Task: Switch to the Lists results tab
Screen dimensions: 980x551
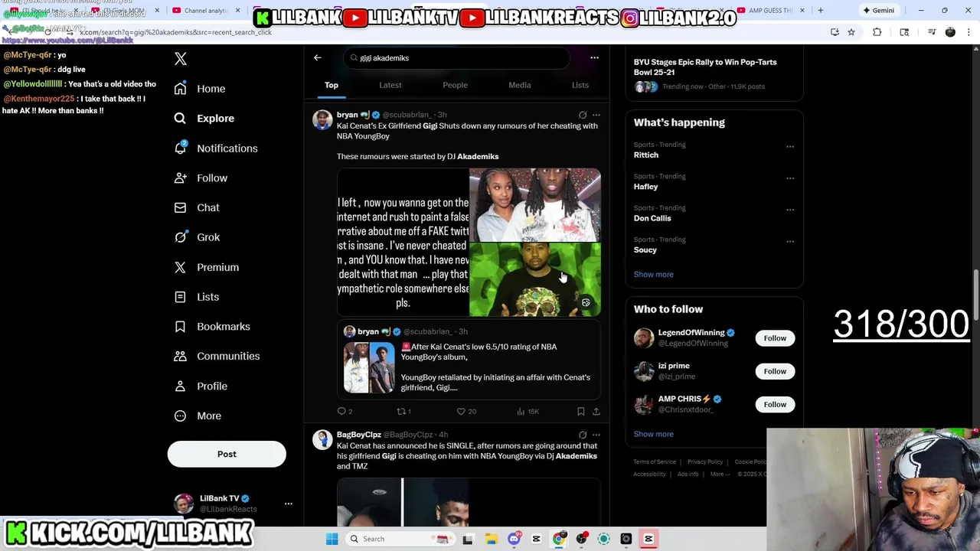Action: click(x=580, y=85)
